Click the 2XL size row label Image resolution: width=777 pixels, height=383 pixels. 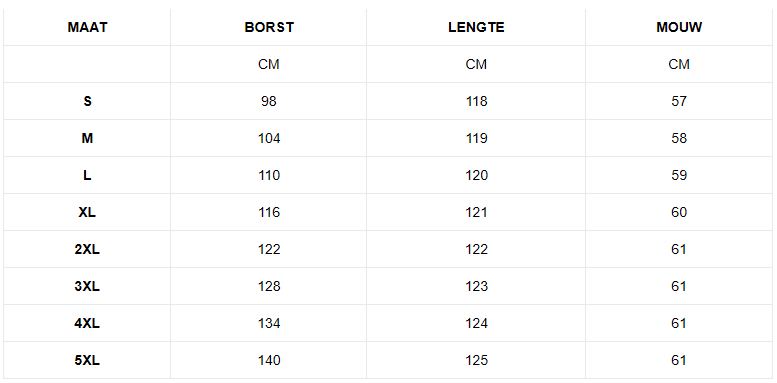pyautogui.click(x=87, y=249)
